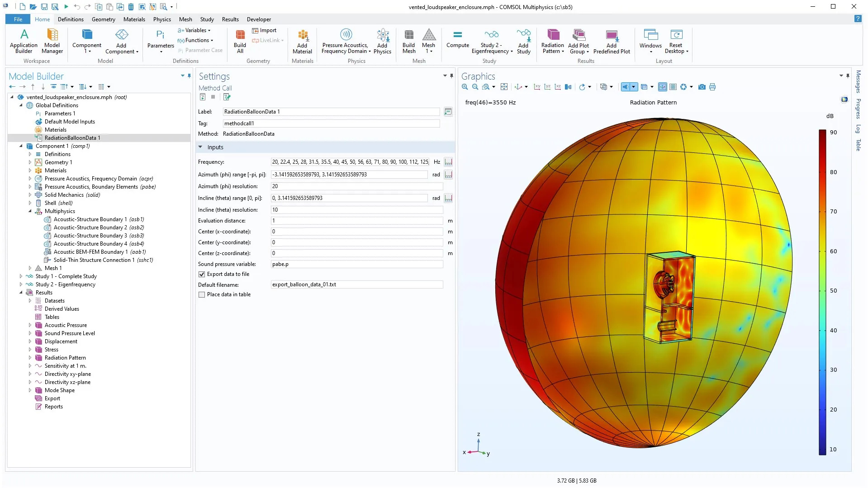
Task: Save the model with the floppy icon
Action: point(44,7)
